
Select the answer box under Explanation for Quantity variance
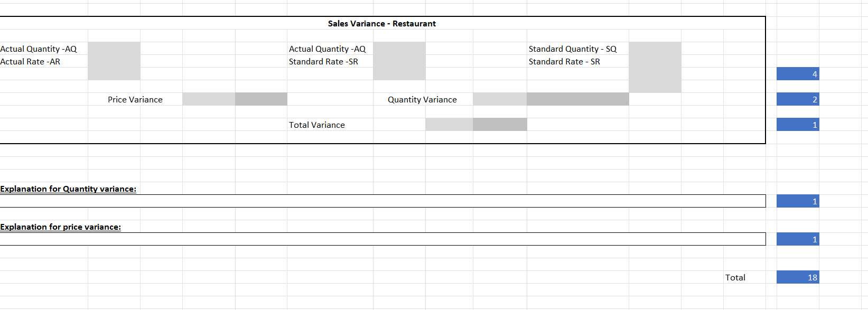[x=382, y=201]
